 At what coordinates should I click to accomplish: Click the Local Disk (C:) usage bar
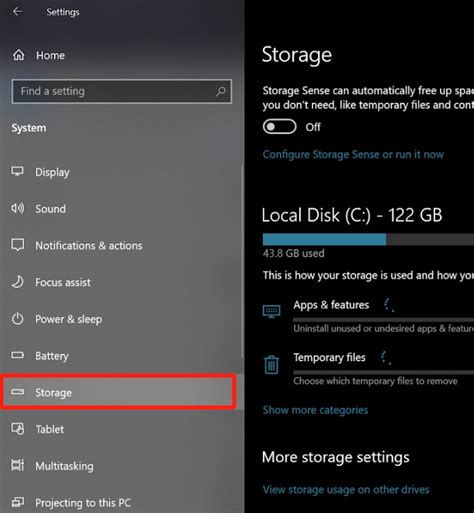(368, 239)
